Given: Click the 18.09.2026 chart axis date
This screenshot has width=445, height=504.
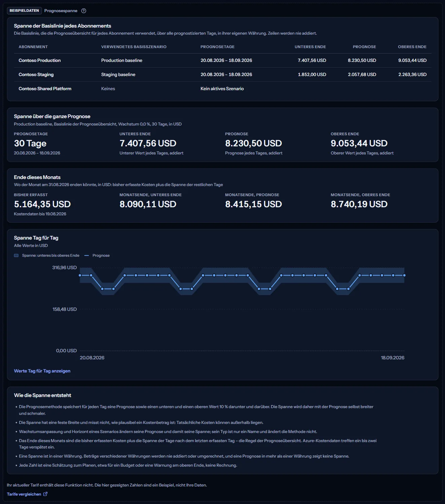Looking at the screenshot, I should point(393,358).
